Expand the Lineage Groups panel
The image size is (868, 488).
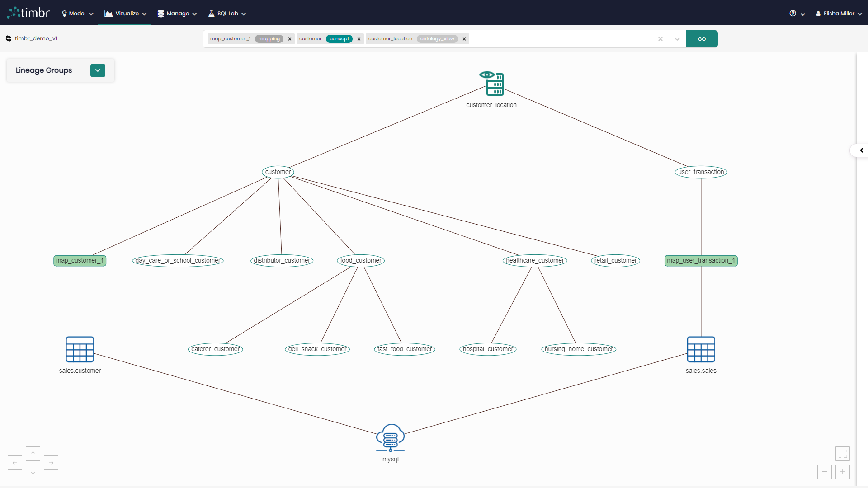coord(98,70)
